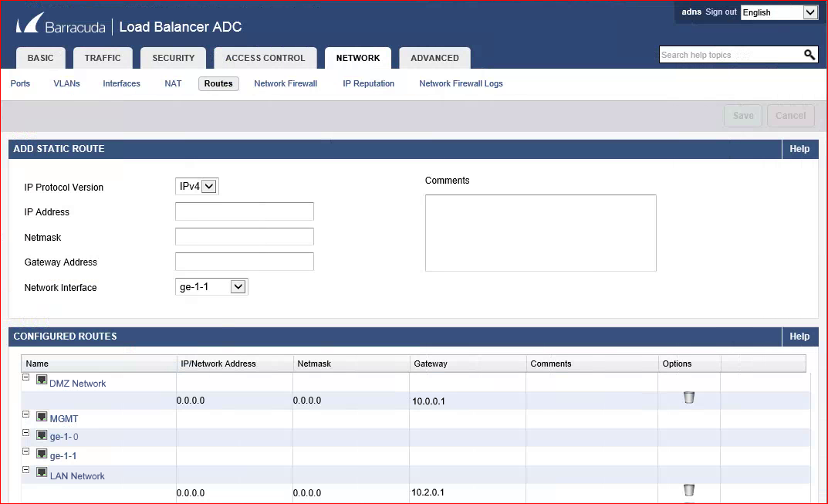The height and width of the screenshot is (504, 828).
Task: Click the interface icon beside MGMT
Action: click(x=41, y=416)
